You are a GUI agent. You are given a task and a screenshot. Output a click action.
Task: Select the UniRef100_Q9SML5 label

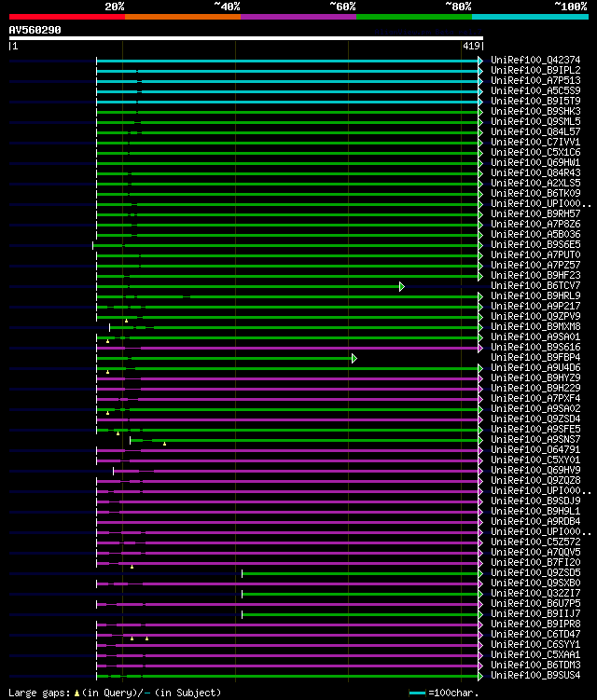pyautogui.click(x=535, y=121)
